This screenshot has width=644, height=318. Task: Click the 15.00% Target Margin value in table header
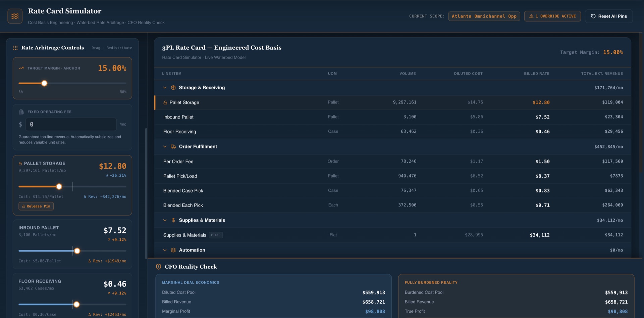click(x=613, y=52)
